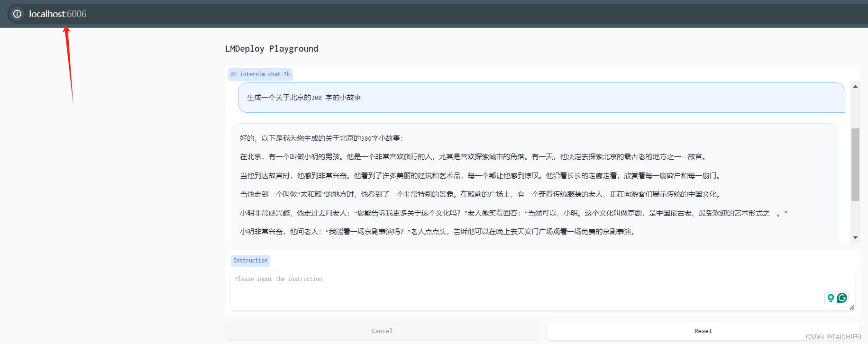The height and width of the screenshot is (344, 868).
Task: Click the reply line starting 好的，以下是我为您生成的
Action: pos(321,138)
